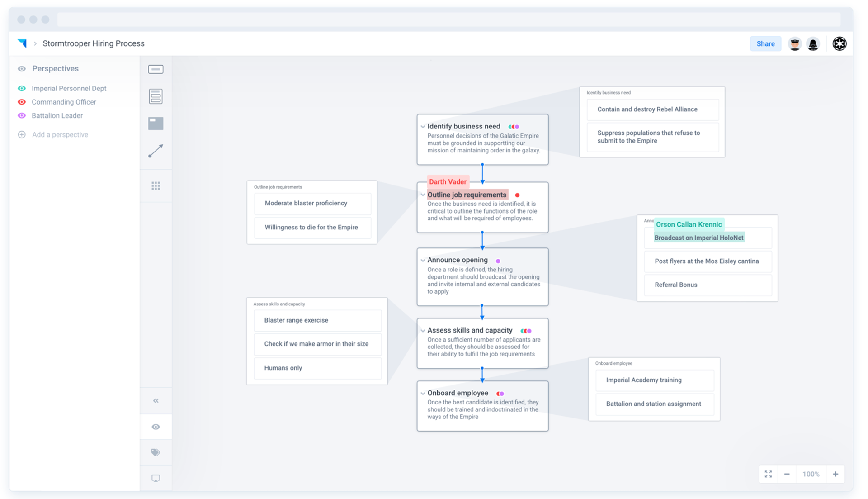Click the Stormtrooper Hiring Process title

(x=94, y=43)
